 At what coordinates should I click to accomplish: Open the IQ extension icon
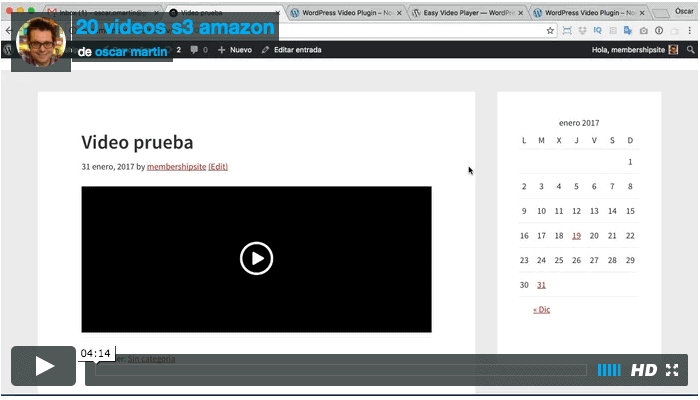click(x=597, y=30)
